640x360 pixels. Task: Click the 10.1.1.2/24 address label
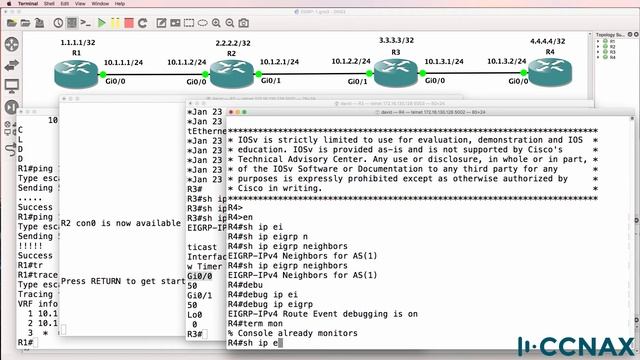pos(187,62)
